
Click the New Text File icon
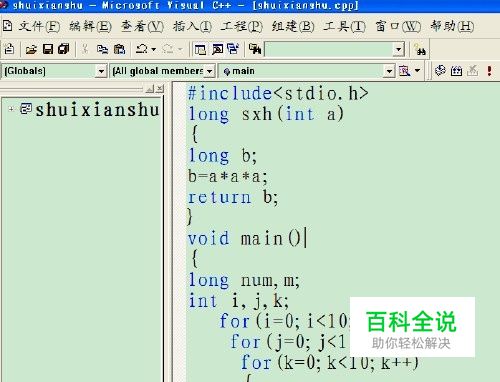9,49
